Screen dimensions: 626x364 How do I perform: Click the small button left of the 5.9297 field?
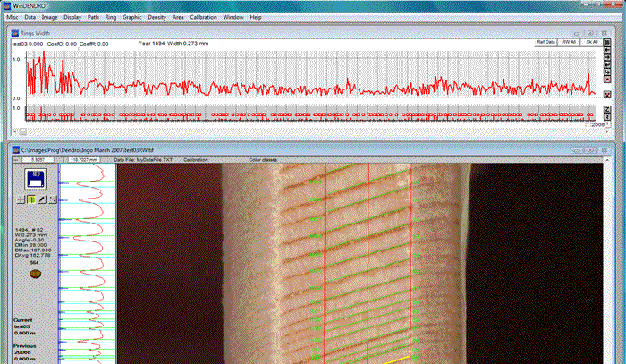tap(16, 160)
